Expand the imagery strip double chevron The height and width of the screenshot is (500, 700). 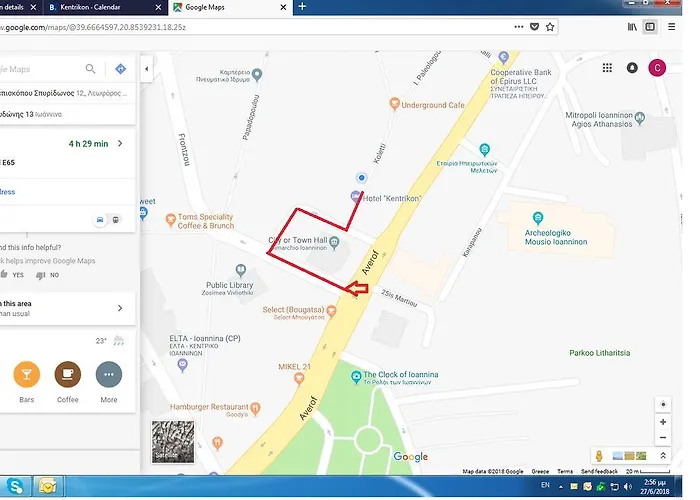coord(663,456)
